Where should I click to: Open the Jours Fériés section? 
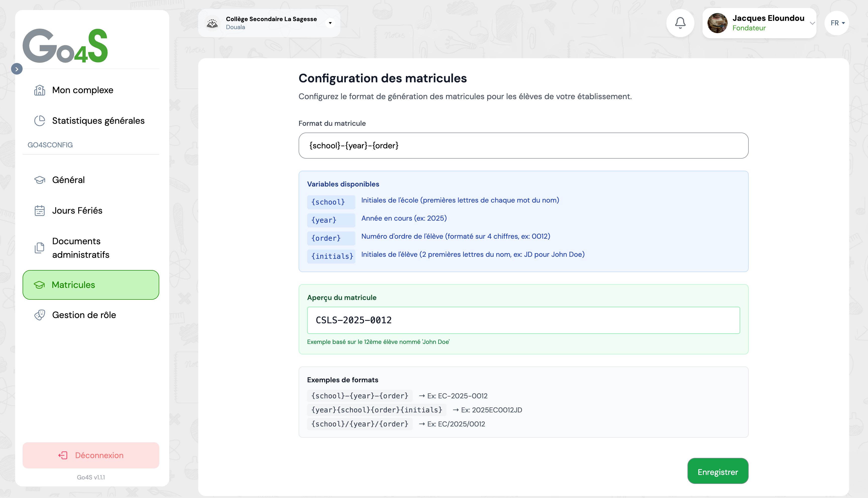77,211
